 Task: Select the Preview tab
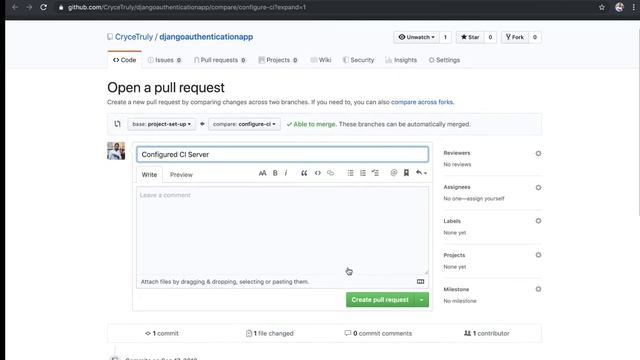tap(181, 175)
